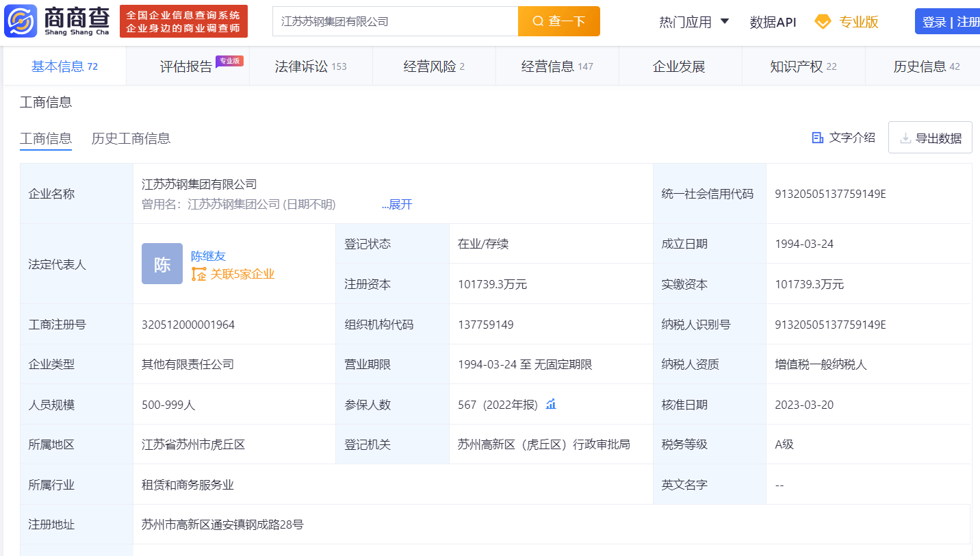Click former name 江苏苏钢集团公司 (日期不明)
The height and width of the screenshot is (556, 980).
coord(261,204)
